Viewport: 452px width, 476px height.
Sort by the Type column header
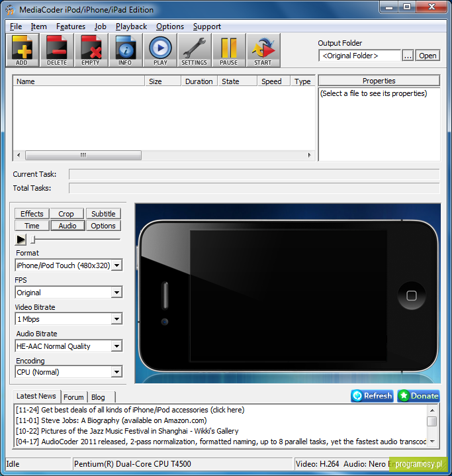click(302, 81)
